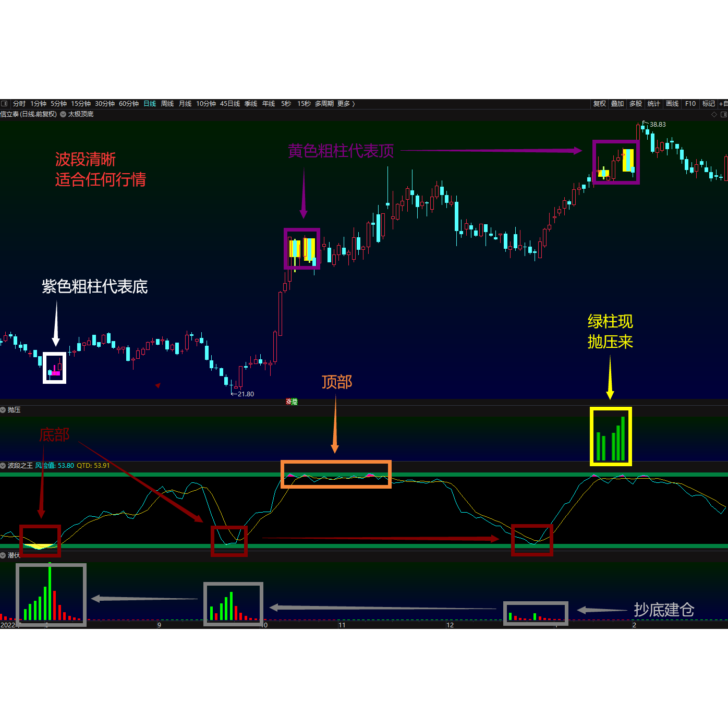Click the 抛压 indicator label
This screenshot has height=728, width=728.
[x=14, y=410]
